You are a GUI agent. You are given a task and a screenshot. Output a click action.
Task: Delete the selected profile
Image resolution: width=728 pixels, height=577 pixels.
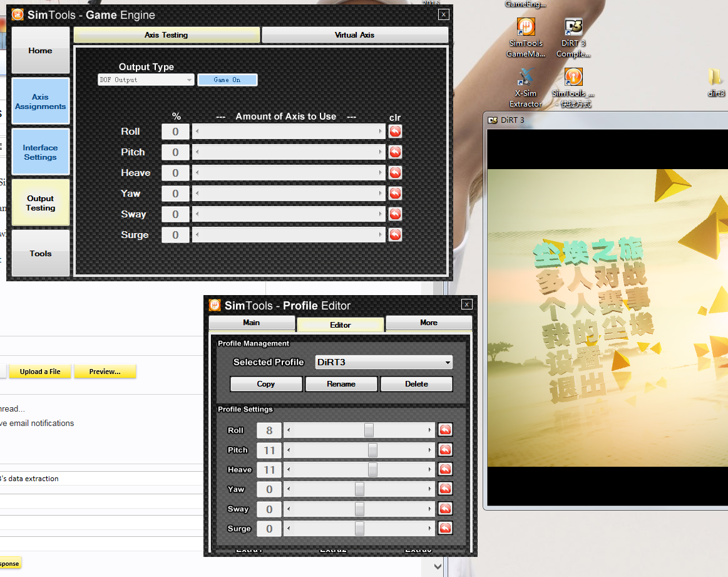click(x=416, y=384)
